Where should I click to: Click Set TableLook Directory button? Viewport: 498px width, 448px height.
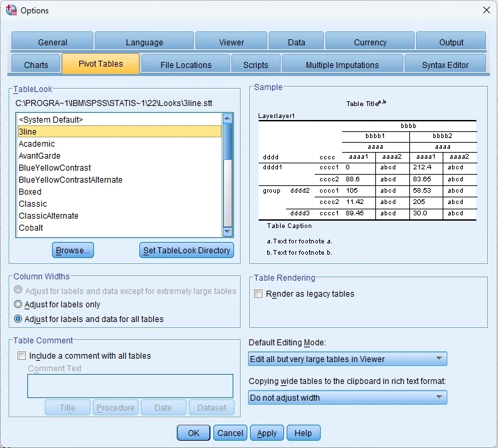tap(187, 250)
